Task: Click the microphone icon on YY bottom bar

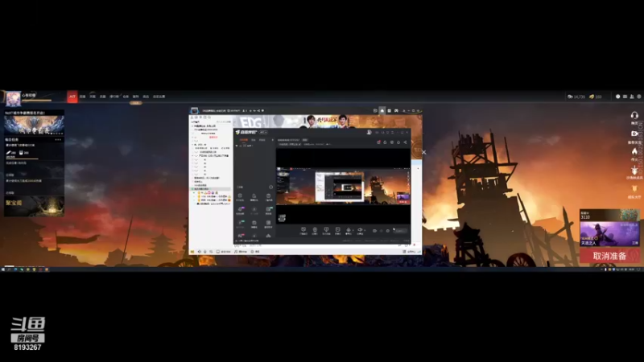Action: 205,252
